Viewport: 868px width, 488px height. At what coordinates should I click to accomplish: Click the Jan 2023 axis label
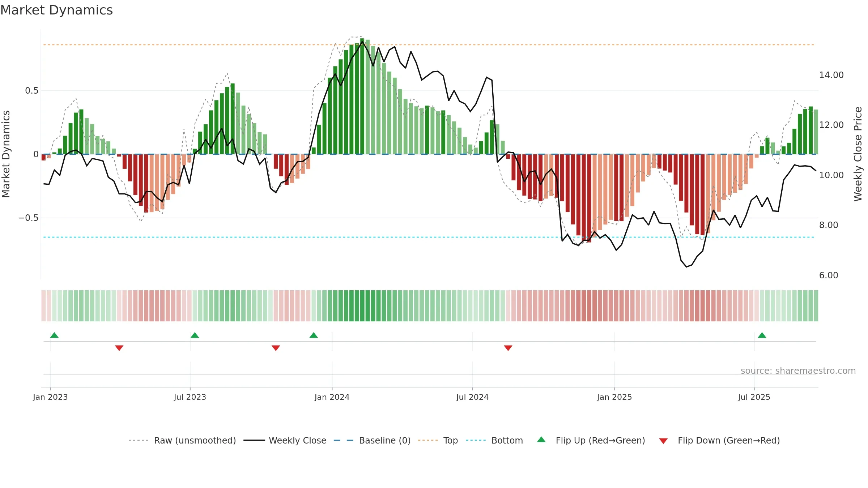click(x=50, y=397)
